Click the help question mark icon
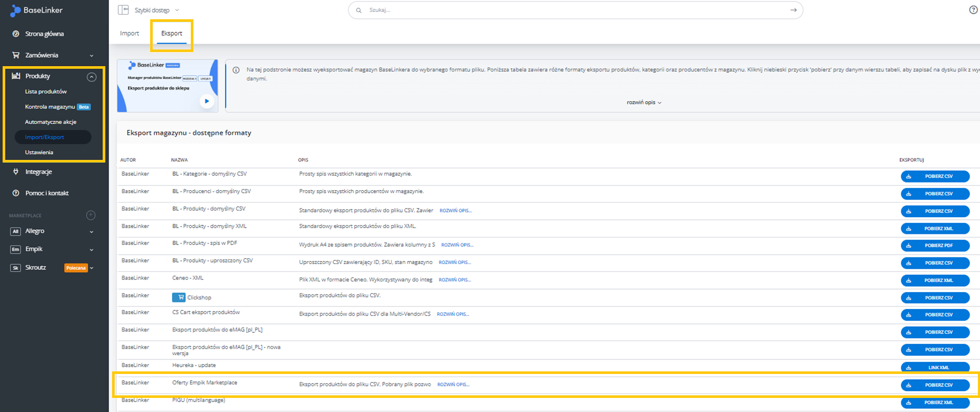This screenshot has height=412, width=980. point(973,10)
